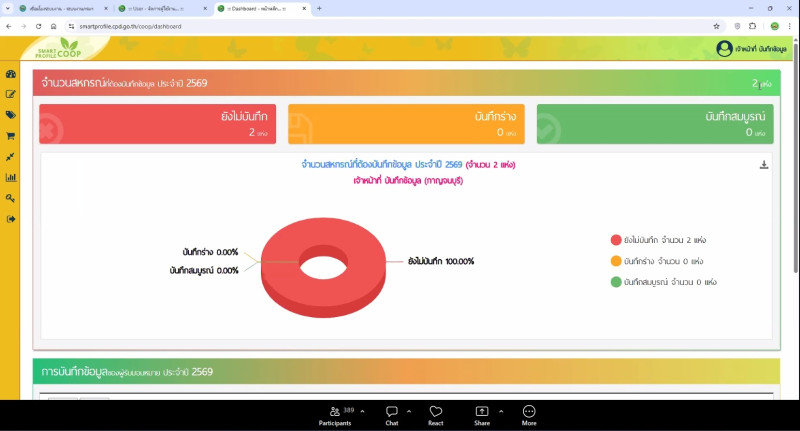Viewport: 800px width, 431px height.
Task: Open the shopping cart sidebar icon
Action: pos(11,136)
